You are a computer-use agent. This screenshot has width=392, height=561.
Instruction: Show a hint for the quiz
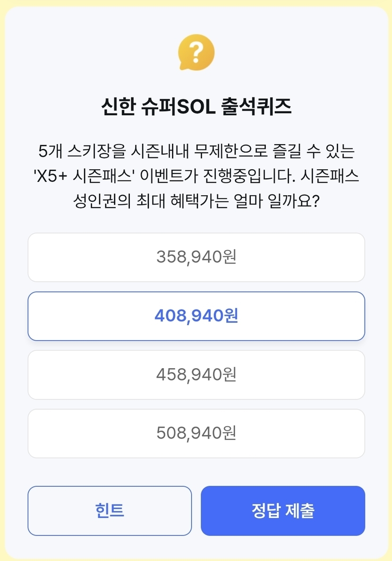click(110, 511)
